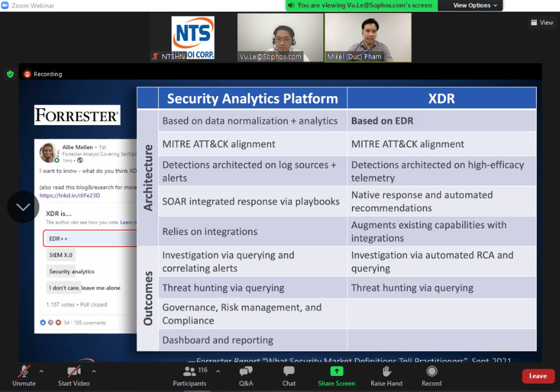Click the Unmute microphone icon

[24, 371]
